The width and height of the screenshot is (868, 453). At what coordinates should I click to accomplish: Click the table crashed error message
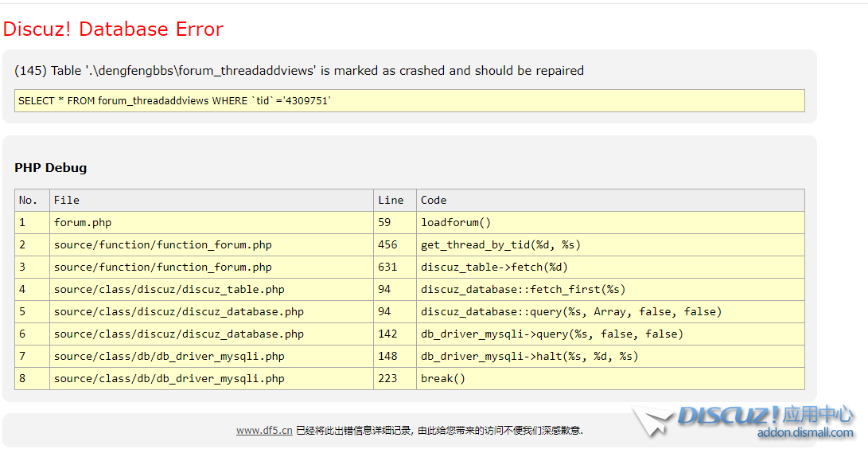coord(299,71)
